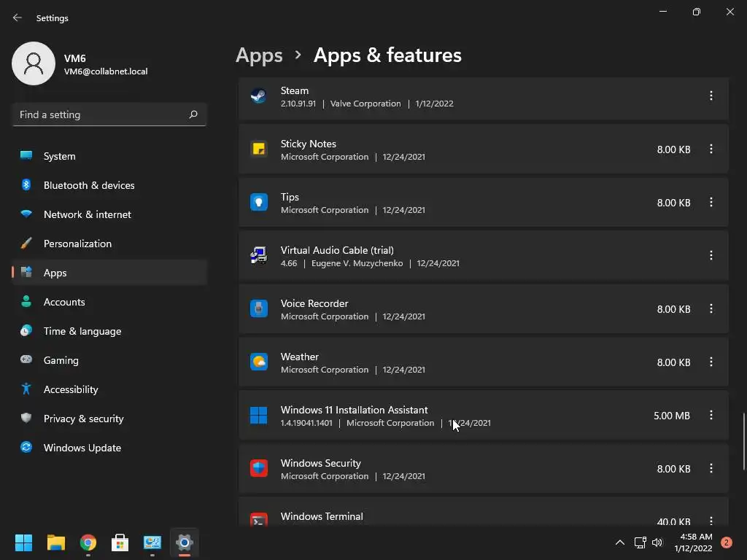Viewport: 747px width, 560px height.
Task: Click the Voice Recorder app icon
Action: [258, 309]
